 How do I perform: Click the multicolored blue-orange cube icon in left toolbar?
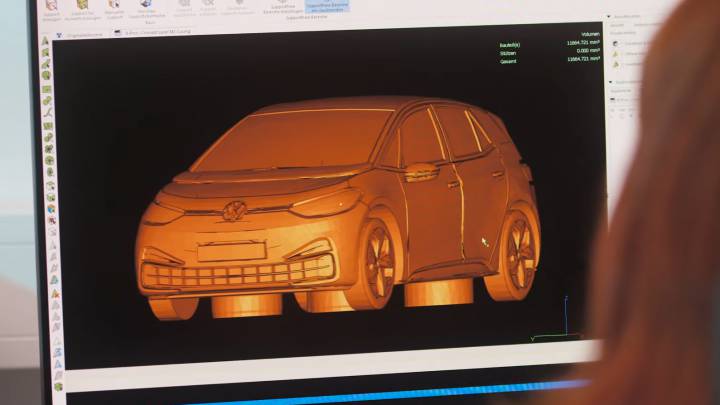click(x=51, y=209)
